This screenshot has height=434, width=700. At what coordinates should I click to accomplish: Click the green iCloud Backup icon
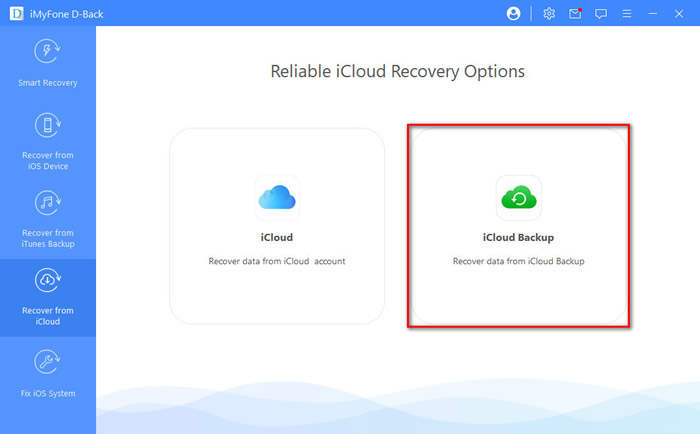518,198
